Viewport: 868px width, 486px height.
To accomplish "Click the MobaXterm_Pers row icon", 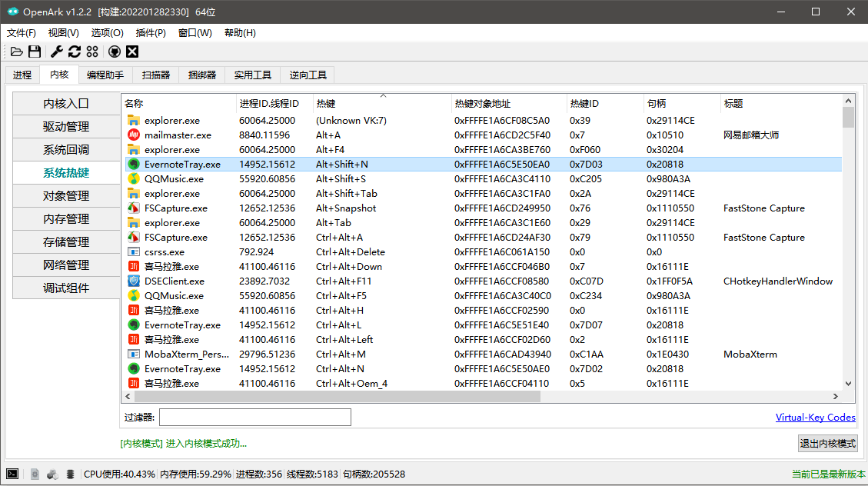I will (134, 355).
